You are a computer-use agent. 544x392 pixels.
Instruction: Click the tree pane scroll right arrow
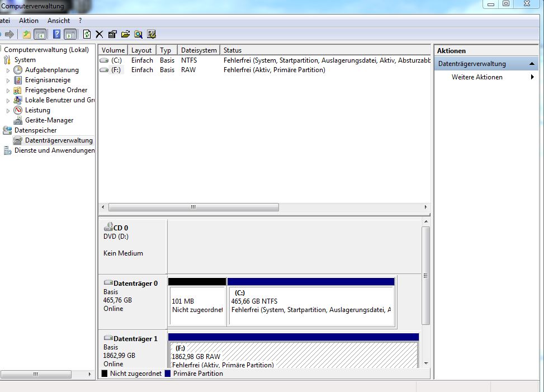click(x=89, y=374)
